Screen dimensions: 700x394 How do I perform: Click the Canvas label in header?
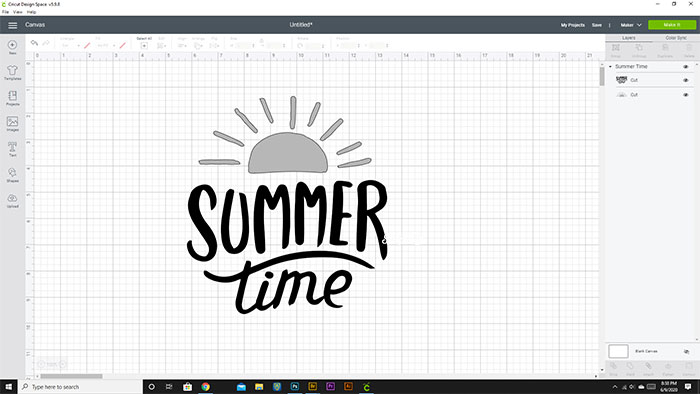[x=35, y=25]
